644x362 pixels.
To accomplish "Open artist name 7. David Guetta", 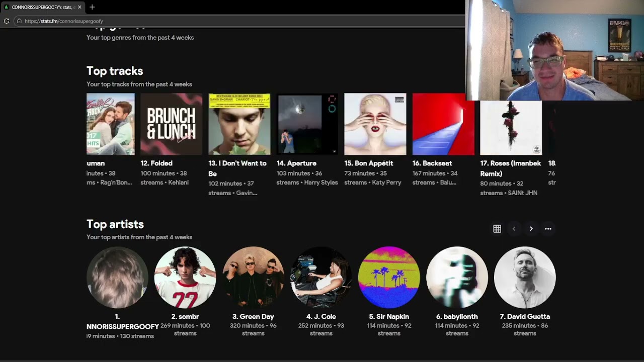I will [x=525, y=317].
